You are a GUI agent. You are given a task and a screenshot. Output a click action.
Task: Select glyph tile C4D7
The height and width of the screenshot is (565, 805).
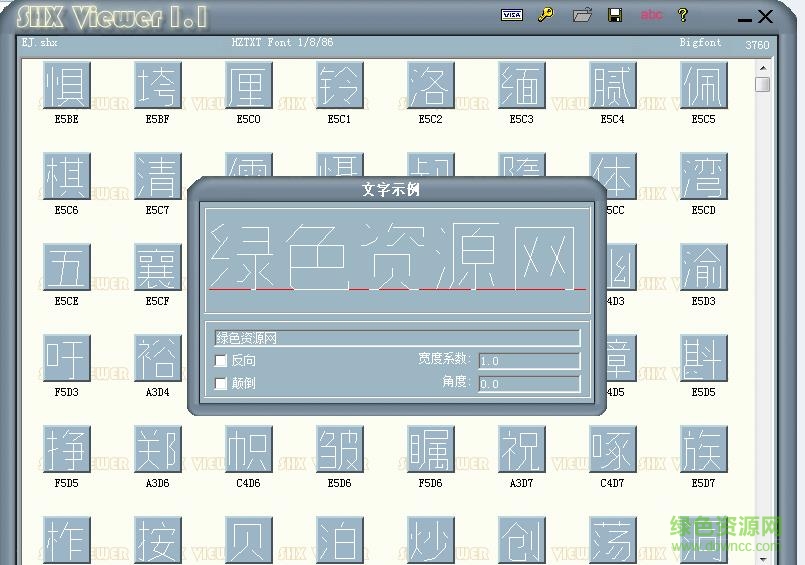[x=612, y=449]
